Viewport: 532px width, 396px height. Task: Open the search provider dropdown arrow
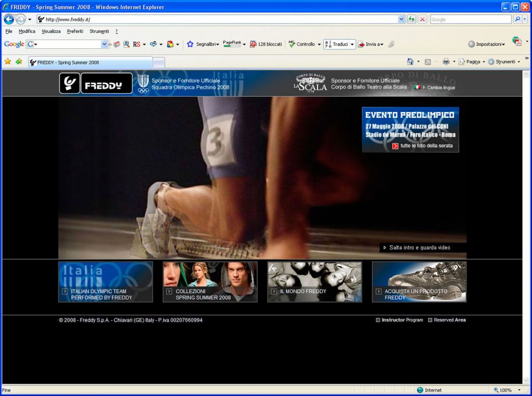tap(525, 19)
